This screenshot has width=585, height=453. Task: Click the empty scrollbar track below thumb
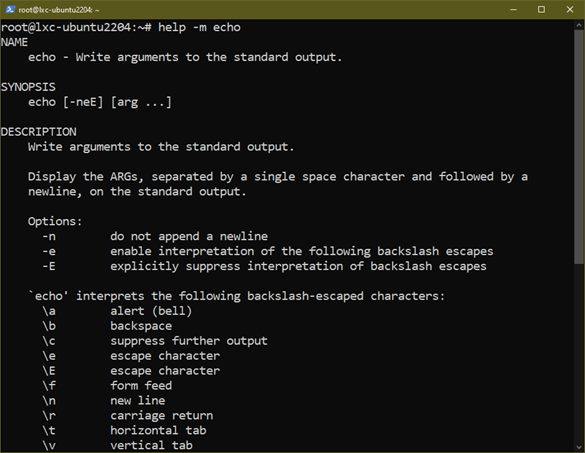pos(579,351)
